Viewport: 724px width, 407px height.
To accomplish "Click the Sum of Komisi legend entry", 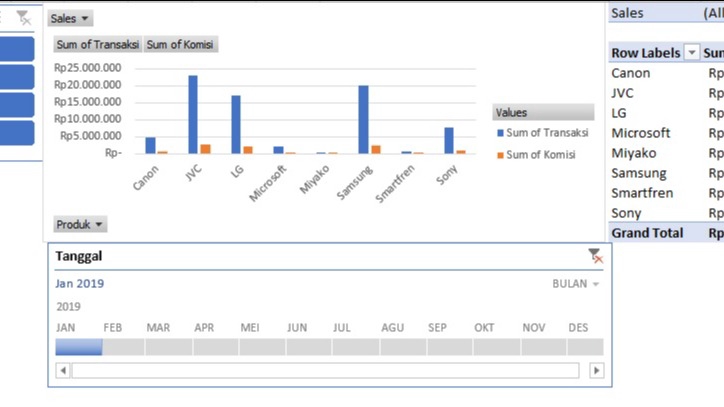I will pyautogui.click(x=536, y=155).
